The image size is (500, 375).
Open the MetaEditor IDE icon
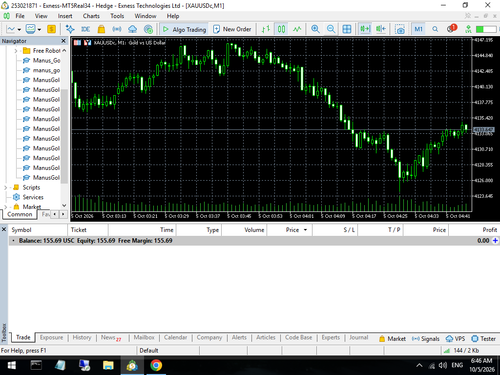pos(86,29)
